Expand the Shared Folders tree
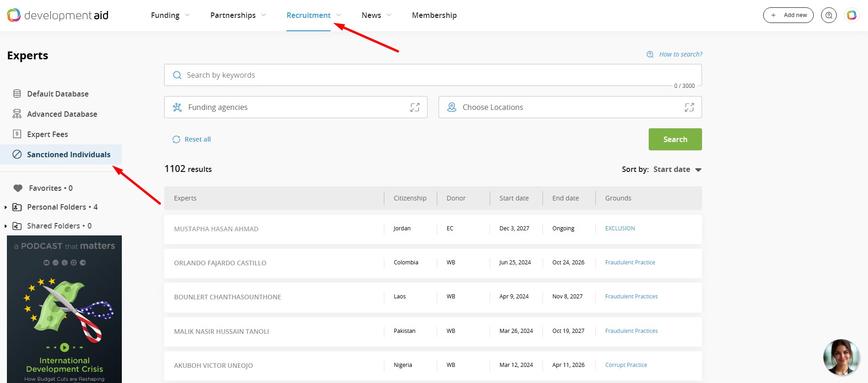 pyautogui.click(x=6, y=226)
